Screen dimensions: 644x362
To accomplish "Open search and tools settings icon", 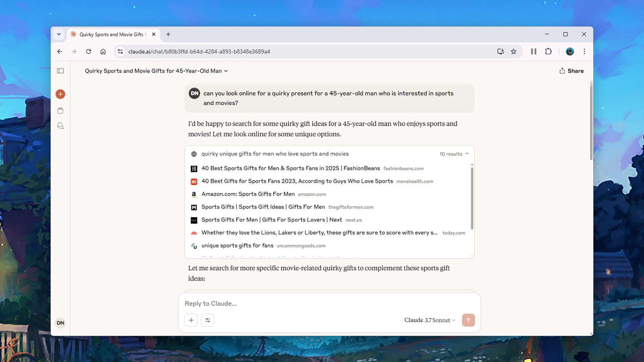I will tap(207, 320).
